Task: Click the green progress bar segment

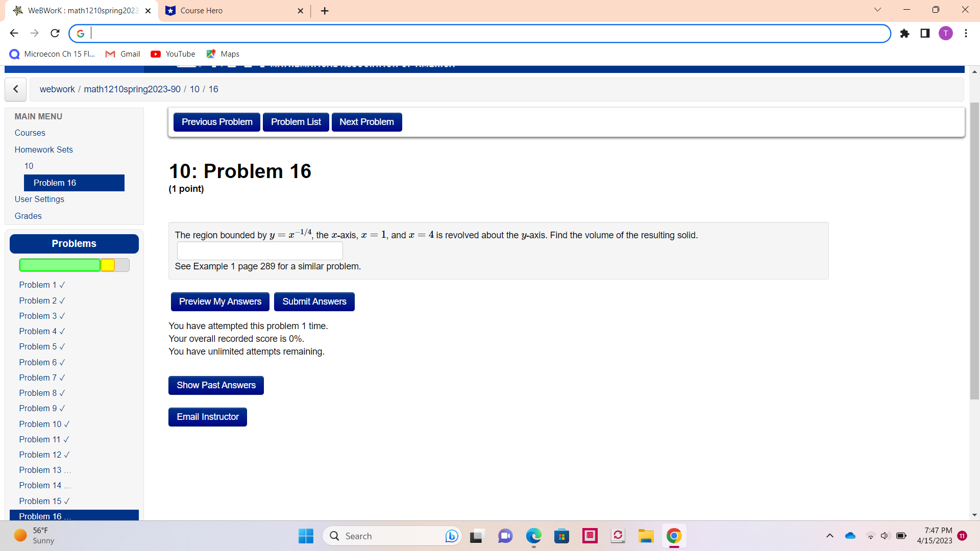Action: (x=60, y=265)
